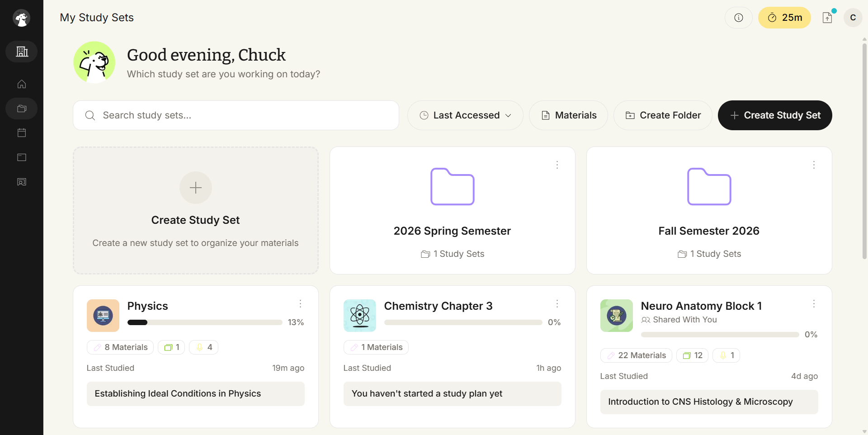Click the 22 Materials chip
Image resolution: width=868 pixels, height=435 pixels.
tap(636, 355)
